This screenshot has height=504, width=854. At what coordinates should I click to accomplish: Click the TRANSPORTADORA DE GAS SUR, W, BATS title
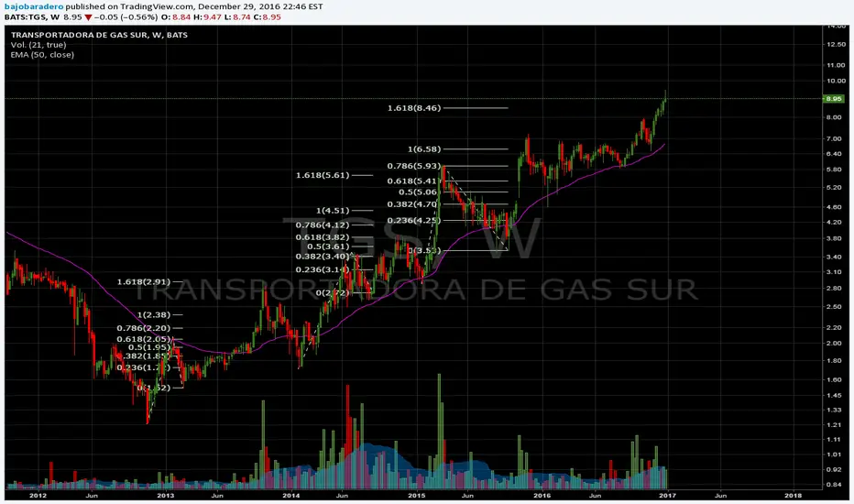[99, 35]
